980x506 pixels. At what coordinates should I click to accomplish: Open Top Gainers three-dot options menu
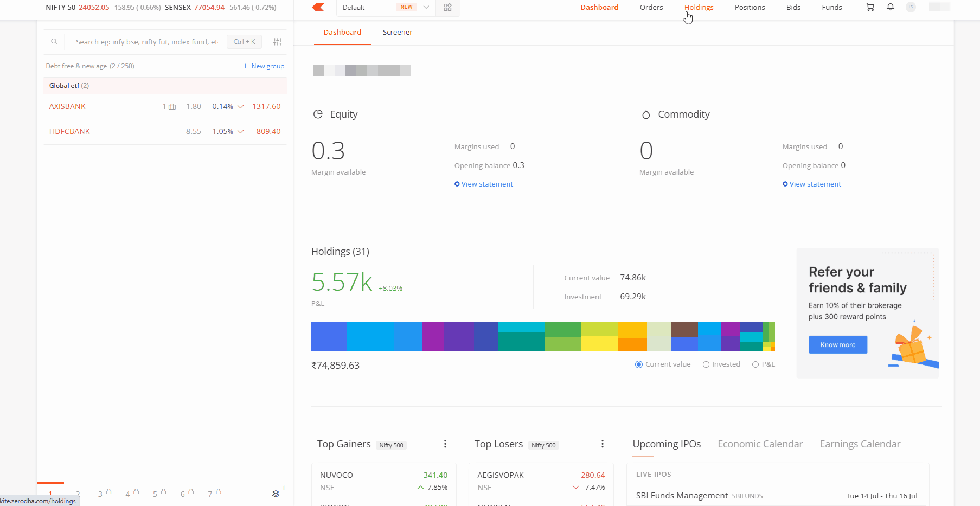click(x=445, y=444)
